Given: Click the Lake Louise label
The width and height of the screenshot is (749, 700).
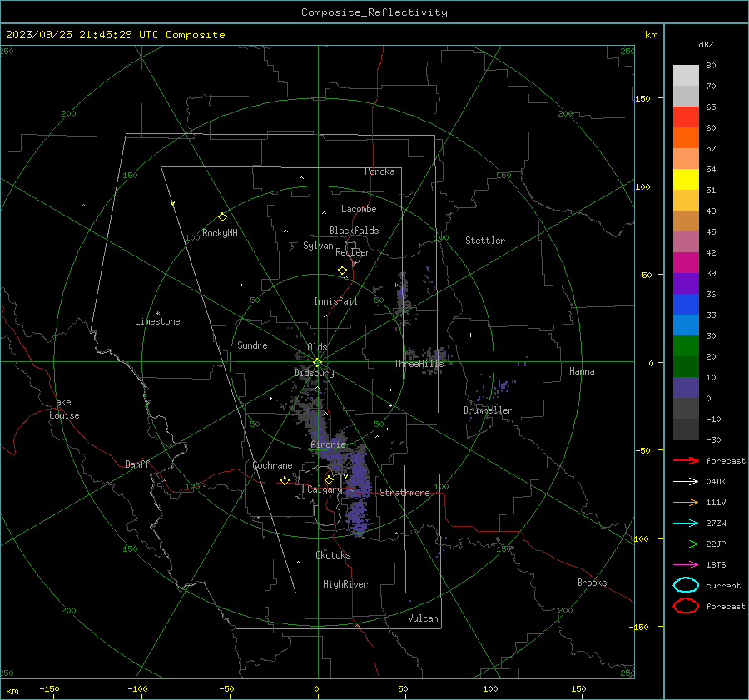Looking at the screenshot, I should coord(64,409).
